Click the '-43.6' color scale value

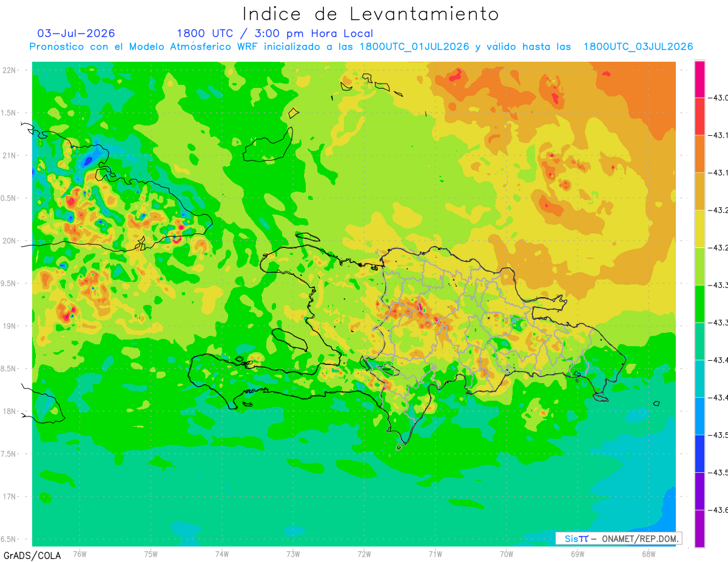pyautogui.click(x=720, y=510)
